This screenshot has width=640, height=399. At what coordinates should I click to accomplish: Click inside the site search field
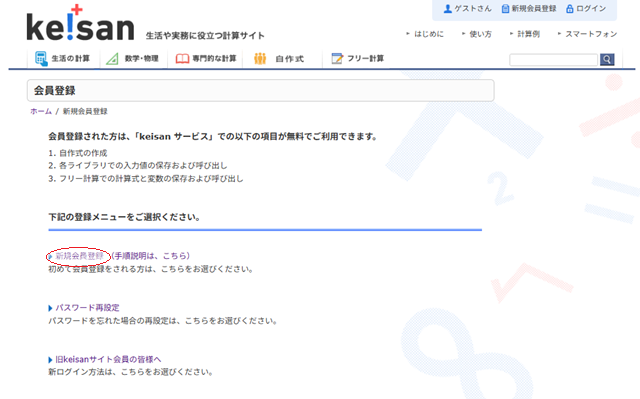tap(553, 60)
